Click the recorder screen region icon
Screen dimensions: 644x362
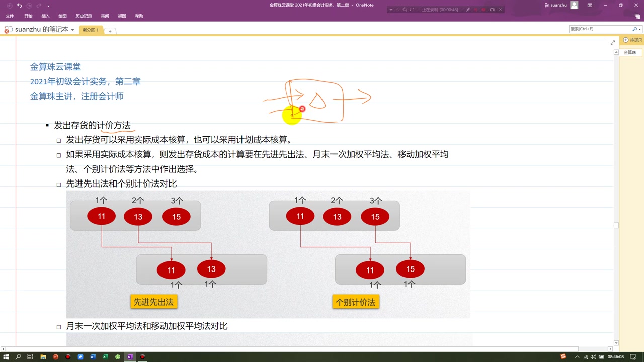tap(412, 10)
